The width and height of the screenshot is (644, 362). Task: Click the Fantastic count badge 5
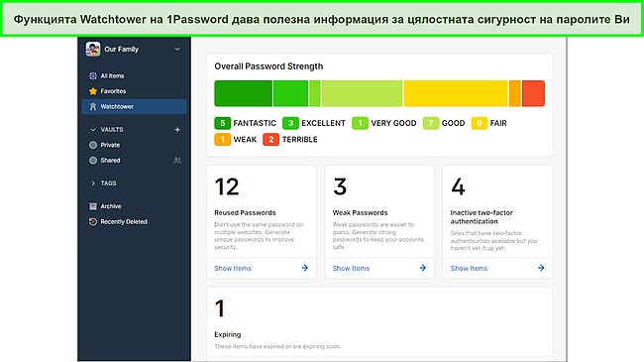pyautogui.click(x=222, y=123)
